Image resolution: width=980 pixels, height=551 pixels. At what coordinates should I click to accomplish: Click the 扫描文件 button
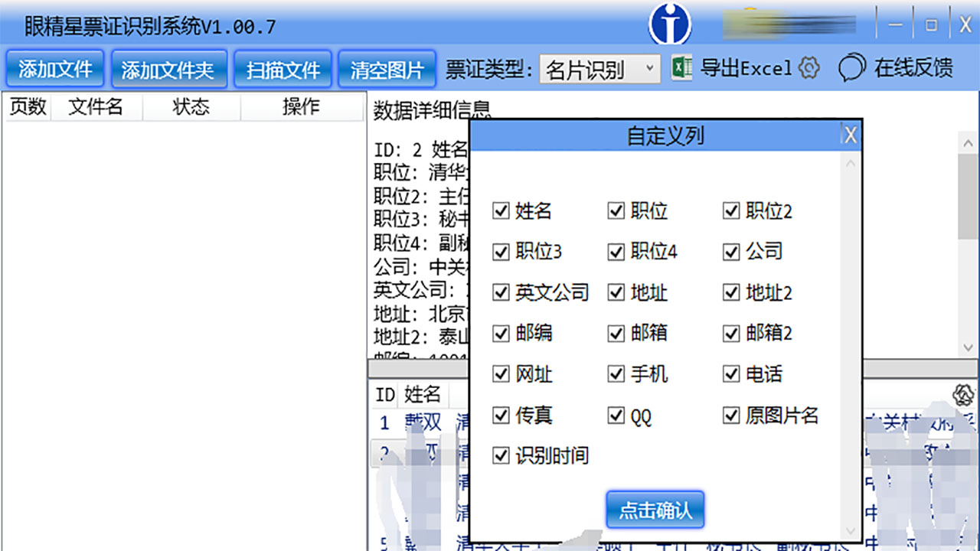coord(283,69)
